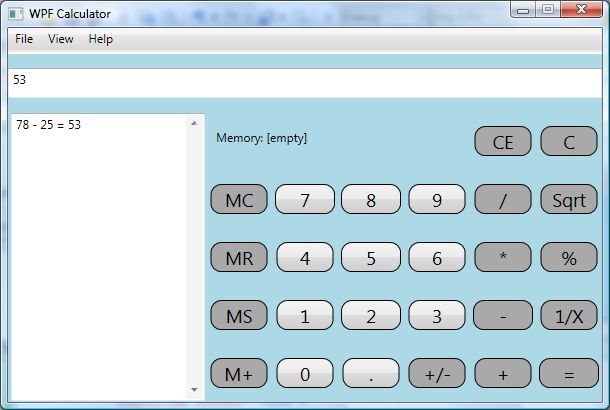
Task: Click the CE clear entry button
Action: (x=503, y=141)
